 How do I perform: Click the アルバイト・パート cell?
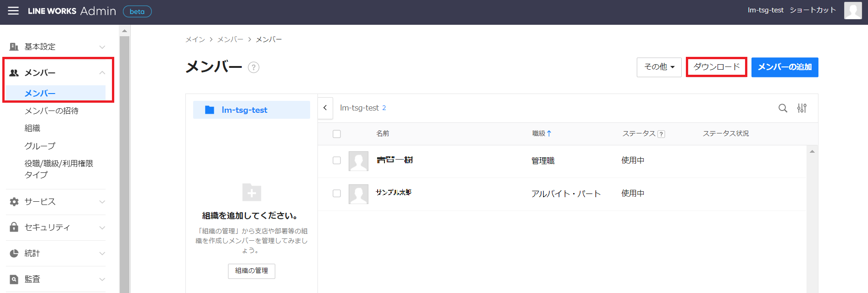tap(566, 194)
